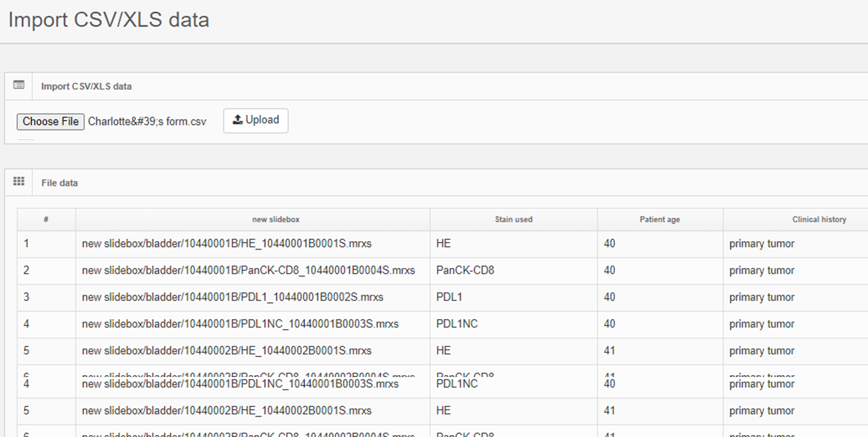Click the File data grid icon

coord(19,182)
